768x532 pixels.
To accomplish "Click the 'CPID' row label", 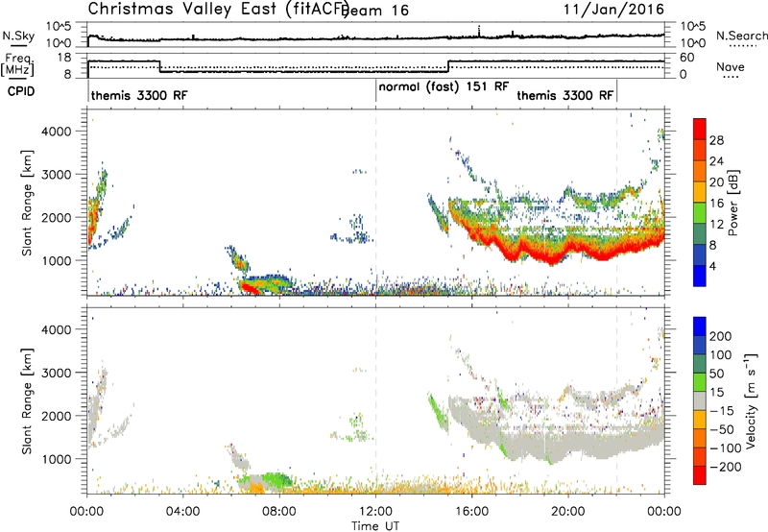I will click(x=21, y=91).
